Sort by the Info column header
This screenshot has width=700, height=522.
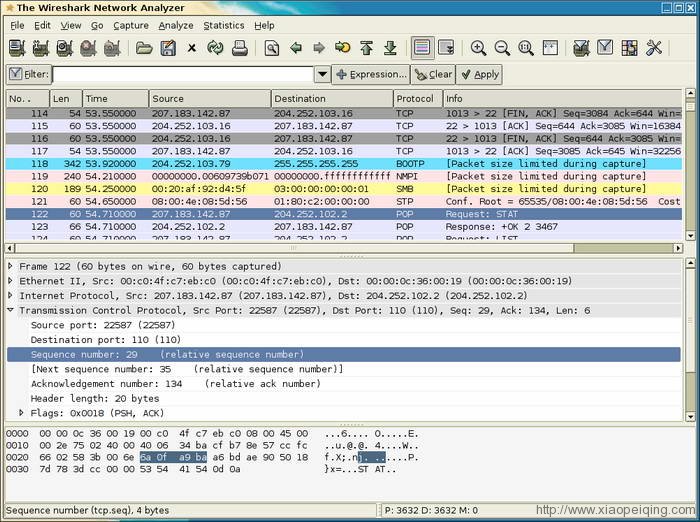[x=562, y=99]
